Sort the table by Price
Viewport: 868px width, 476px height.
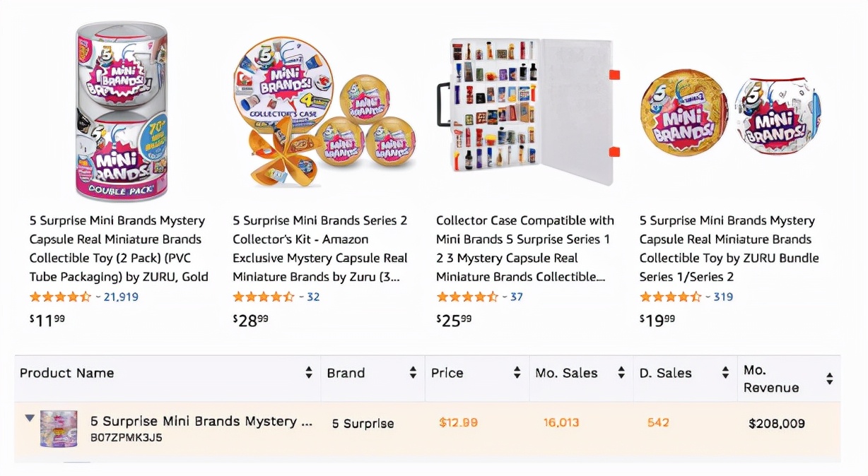[516, 374]
